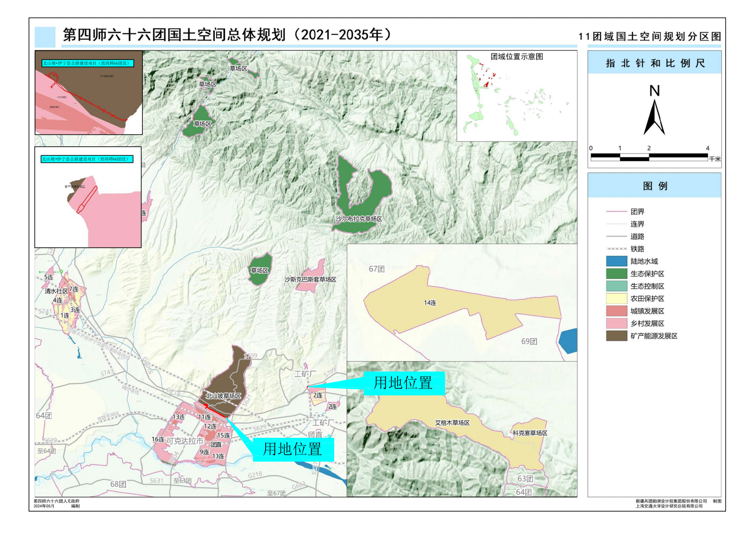Click the 至63团 direction label

click(x=182, y=481)
